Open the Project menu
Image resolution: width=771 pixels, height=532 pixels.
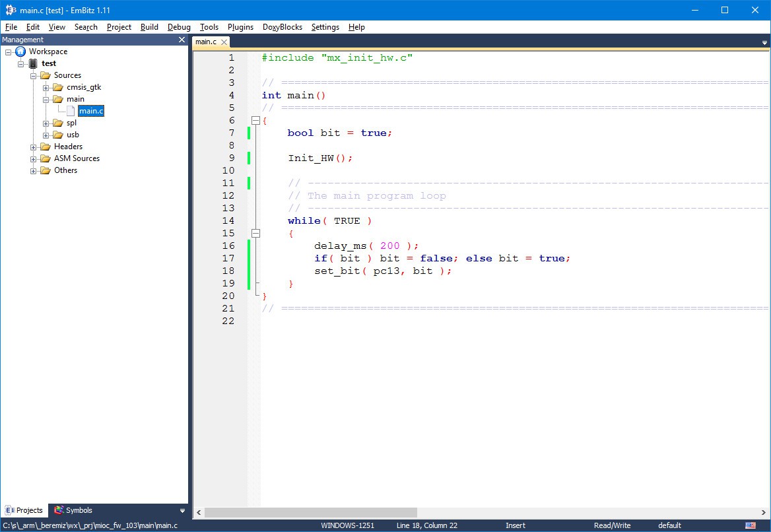pos(119,27)
